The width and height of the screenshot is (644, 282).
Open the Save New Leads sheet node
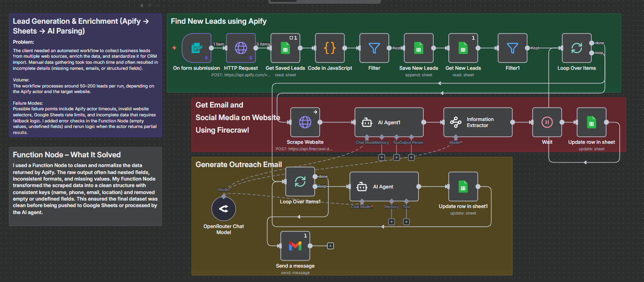419,48
